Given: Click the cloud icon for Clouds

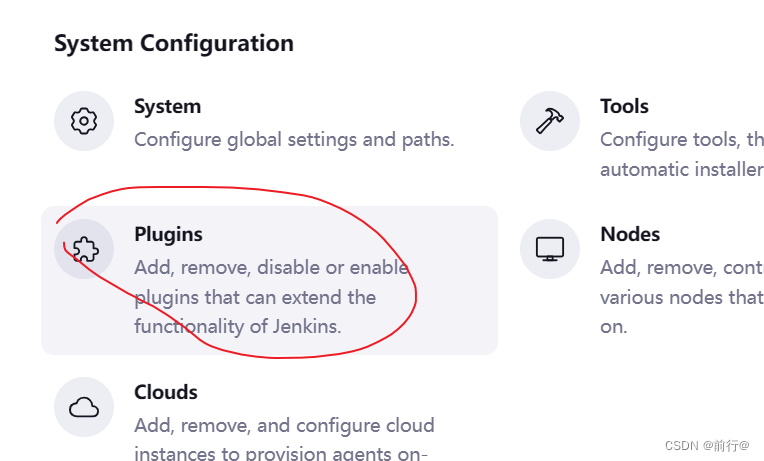Looking at the screenshot, I should click(x=84, y=407).
